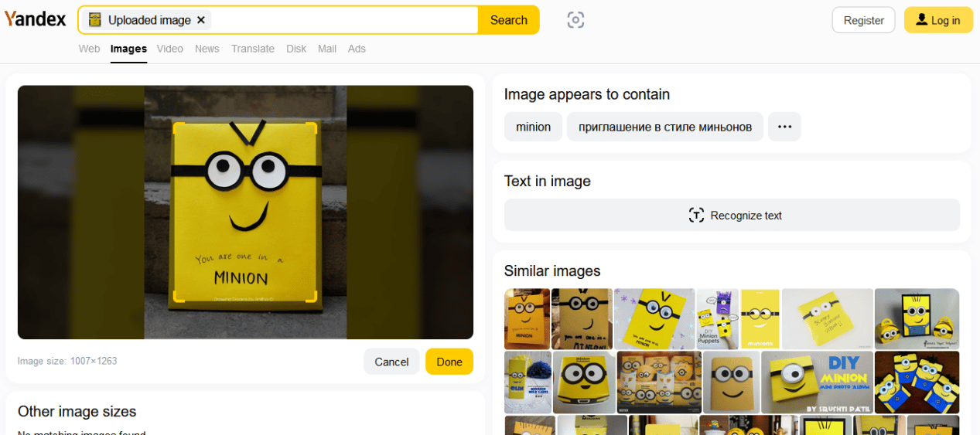The height and width of the screenshot is (435, 980).
Task: Click the Log in button
Action: coord(938,20)
